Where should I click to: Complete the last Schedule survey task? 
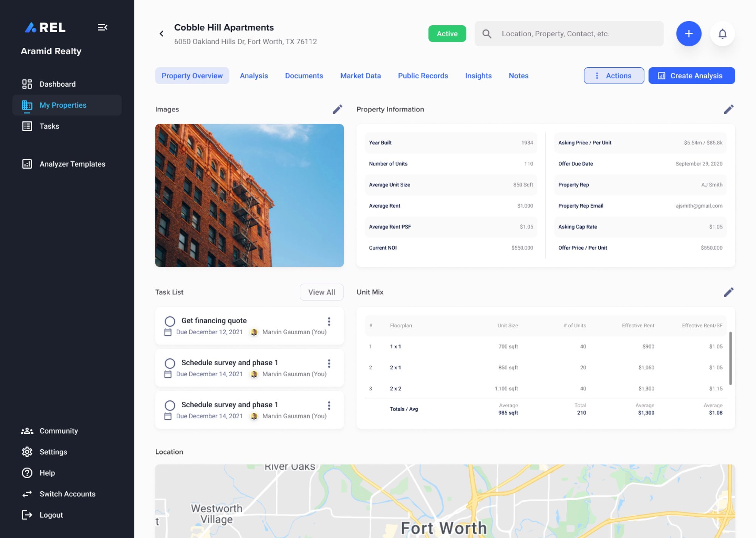coord(170,405)
